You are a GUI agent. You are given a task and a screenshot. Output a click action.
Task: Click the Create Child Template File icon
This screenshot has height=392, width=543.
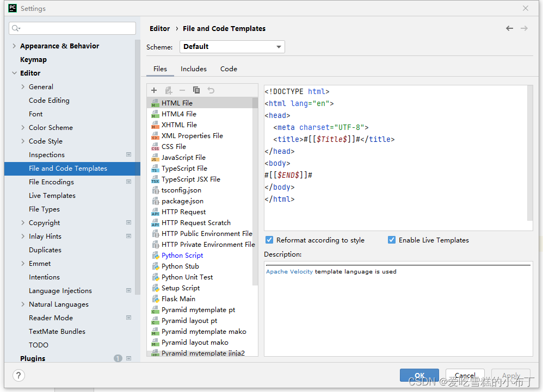[169, 90]
